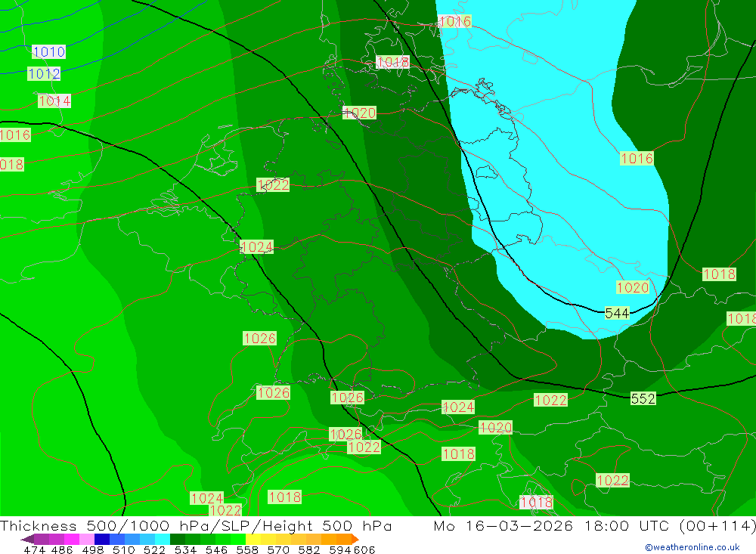Click the 544 height contour label
Viewport: 756px width, 554px height.
click(617, 314)
